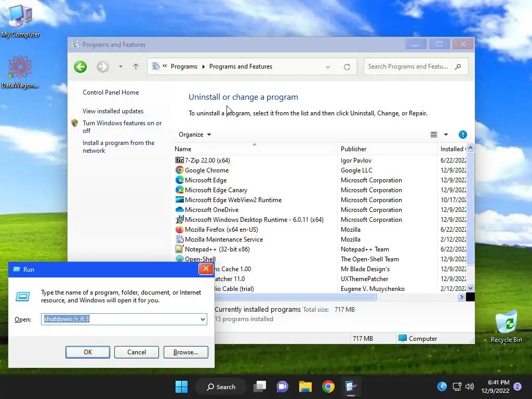Close the Run dialog with red X
Image resolution: width=532 pixels, height=399 pixels.
(206, 269)
